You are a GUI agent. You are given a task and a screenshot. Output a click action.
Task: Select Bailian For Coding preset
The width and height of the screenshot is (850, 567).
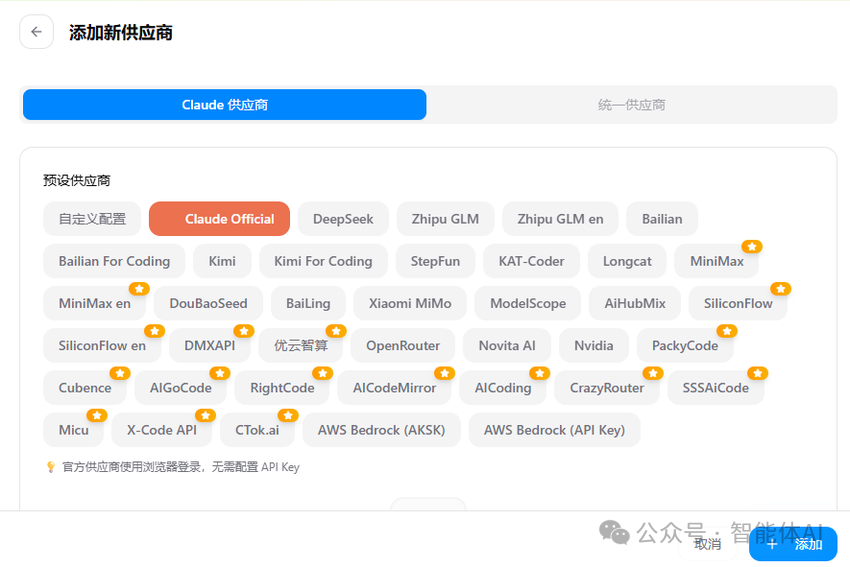click(114, 261)
